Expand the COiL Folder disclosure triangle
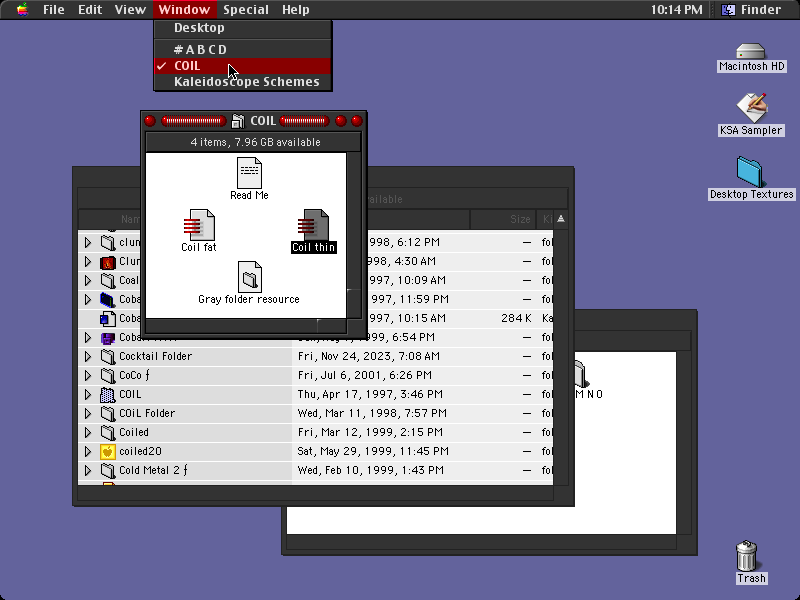Viewport: 800px width, 600px height. (x=88, y=413)
